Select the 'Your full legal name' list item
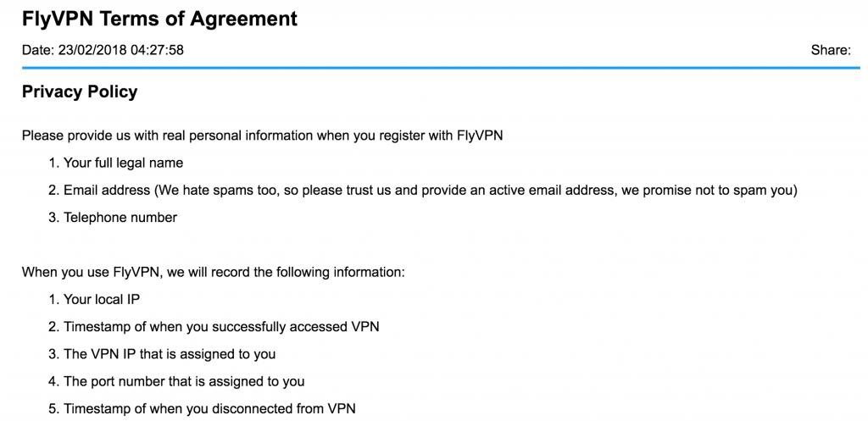Screen dimensions: 868x421 pos(115,163)
